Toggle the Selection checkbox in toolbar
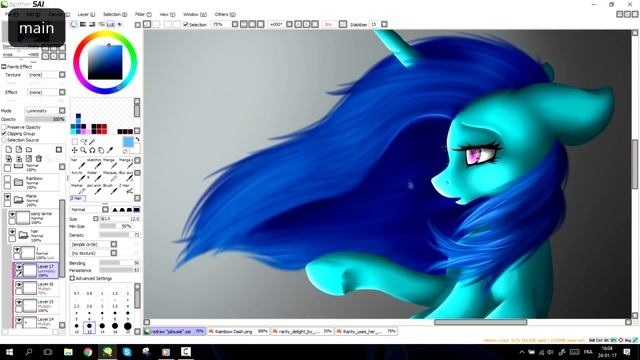The height and width of the screenshot is (360, 640). pyautogui.click(x=186, y=24)
